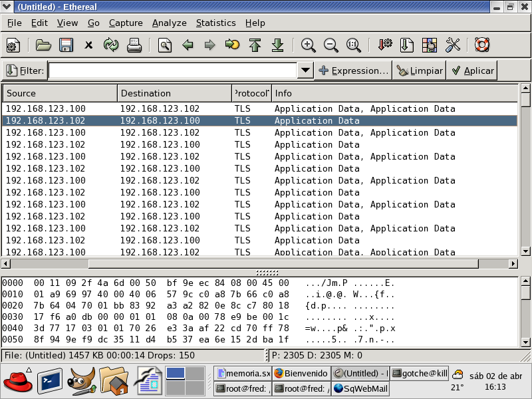
Task: Open preferences with the tools icon
Action: click(x=453, y=45)
